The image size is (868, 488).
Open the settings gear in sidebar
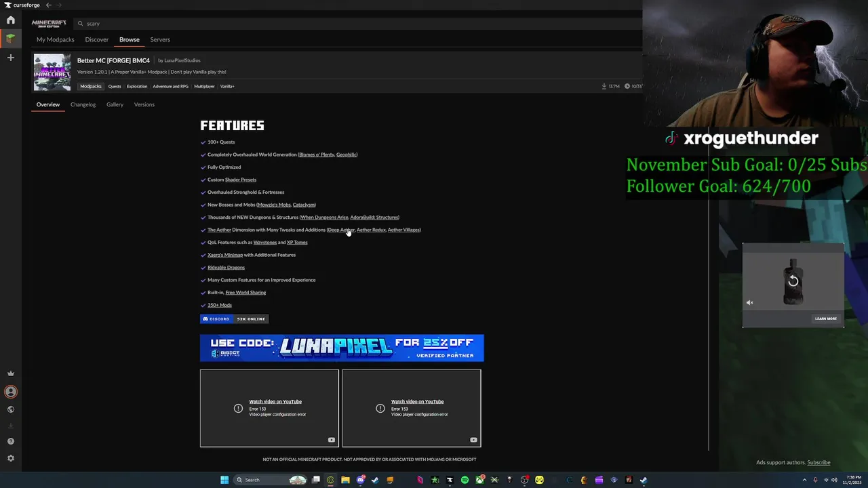coord(11,458)
